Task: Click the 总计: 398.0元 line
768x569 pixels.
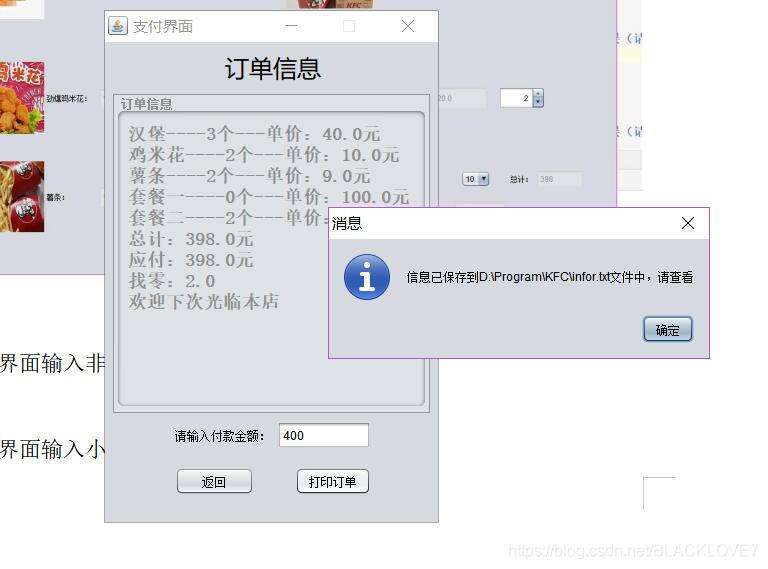Action: click(x=191, y=239)
